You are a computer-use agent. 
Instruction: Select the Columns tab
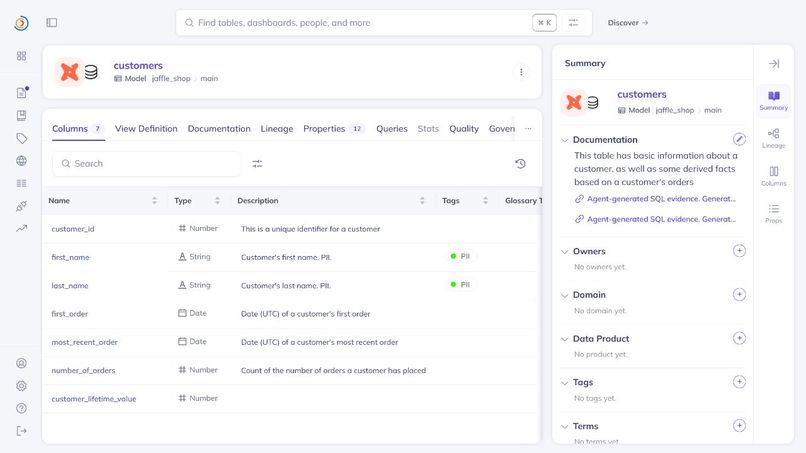[78, 129]
